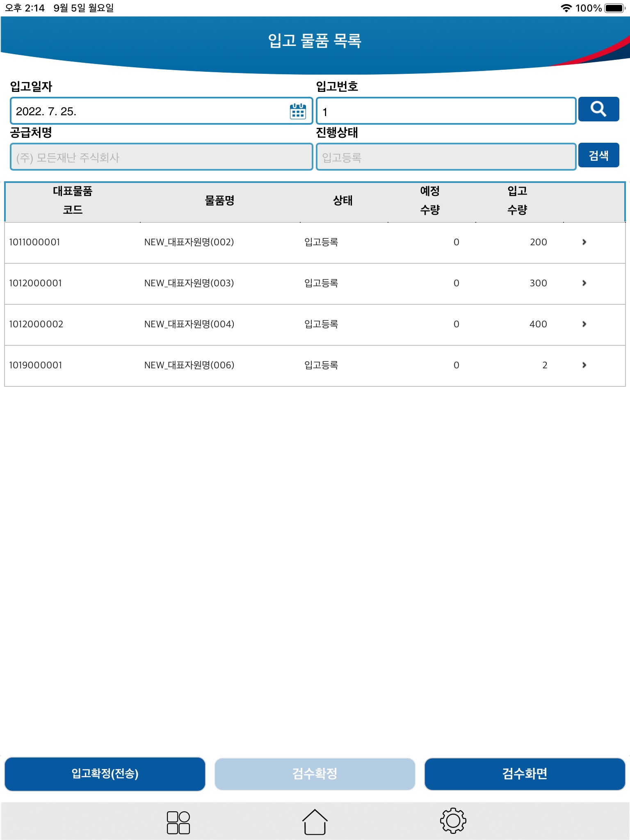This screenshot has width=630, height=840.
Task: Click received quantity 300
Action: [538, 283]
